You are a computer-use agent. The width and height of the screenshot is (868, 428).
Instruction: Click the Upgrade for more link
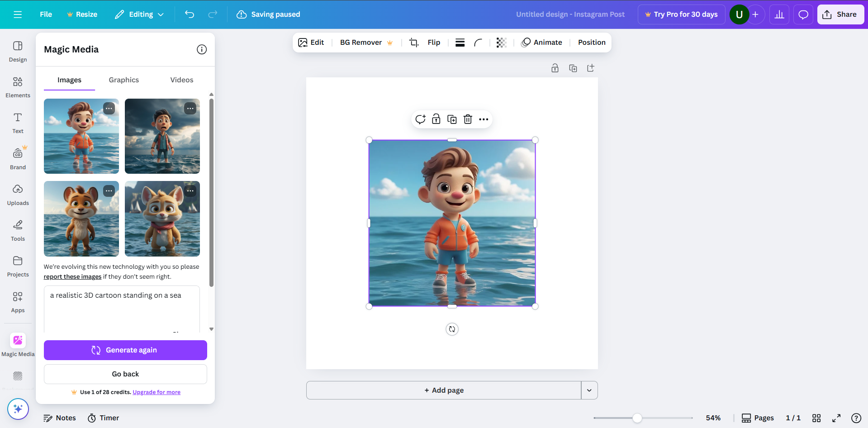click(x=156, y=392)
